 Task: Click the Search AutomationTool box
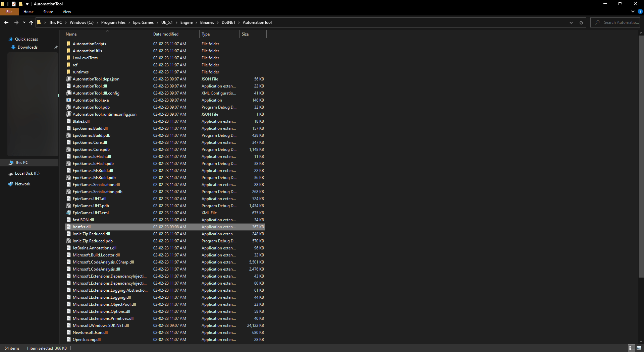click(615, 22)
